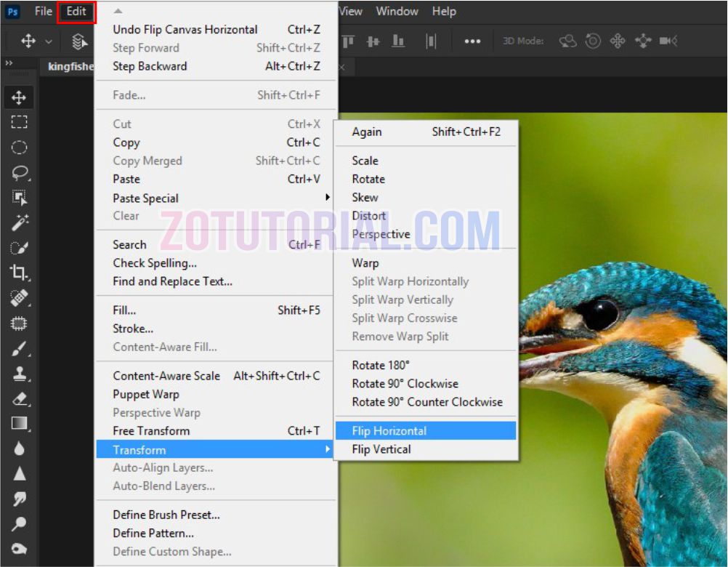
Task: Click the Align Top Edges icon
Action: pos(347,41)
